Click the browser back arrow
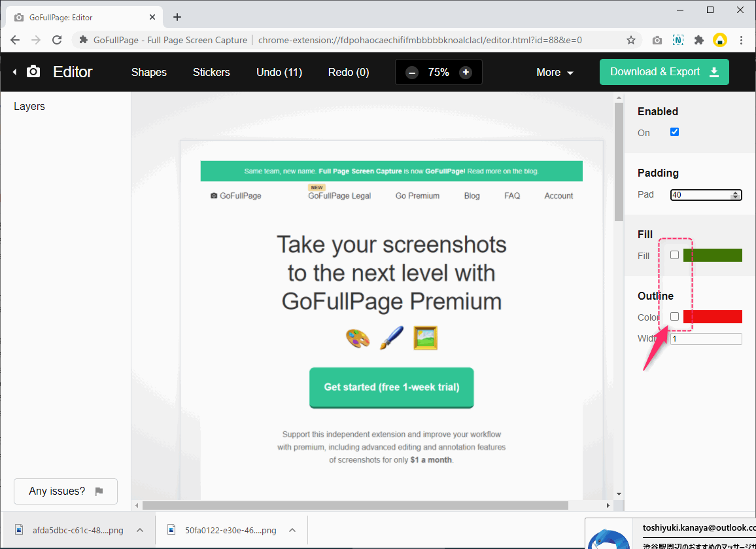 click(x=15, y=40)
